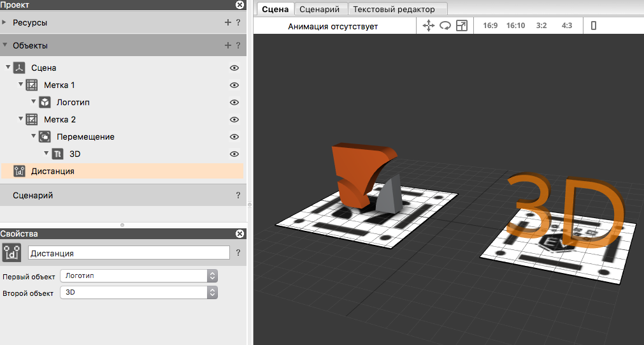
Task: Select the move tool icon in scene toolbar
Action: 429,26
